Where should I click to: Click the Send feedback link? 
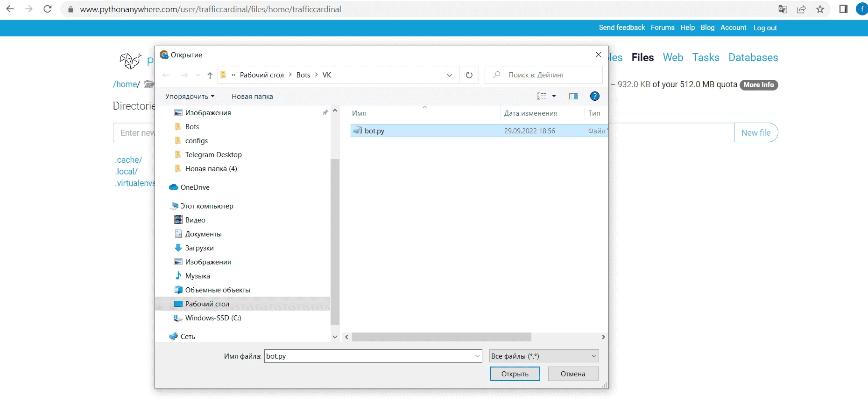(622, 28)
